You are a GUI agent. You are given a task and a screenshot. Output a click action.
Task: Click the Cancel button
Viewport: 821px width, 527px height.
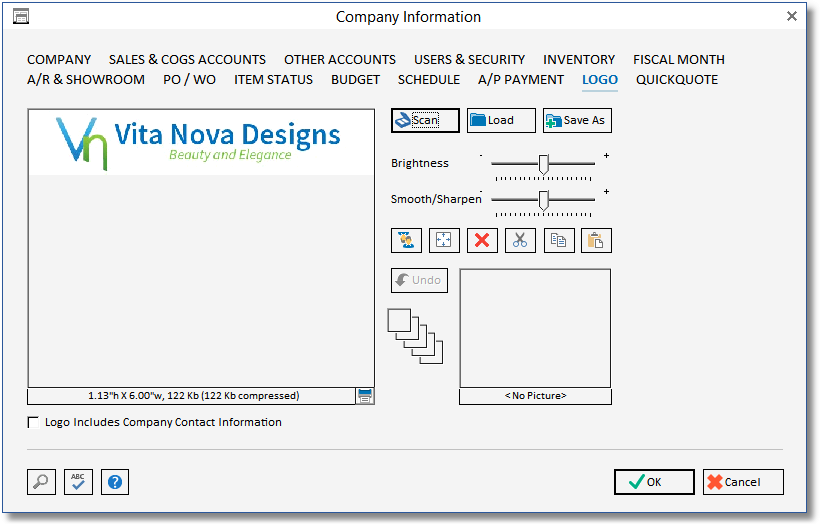743,482
